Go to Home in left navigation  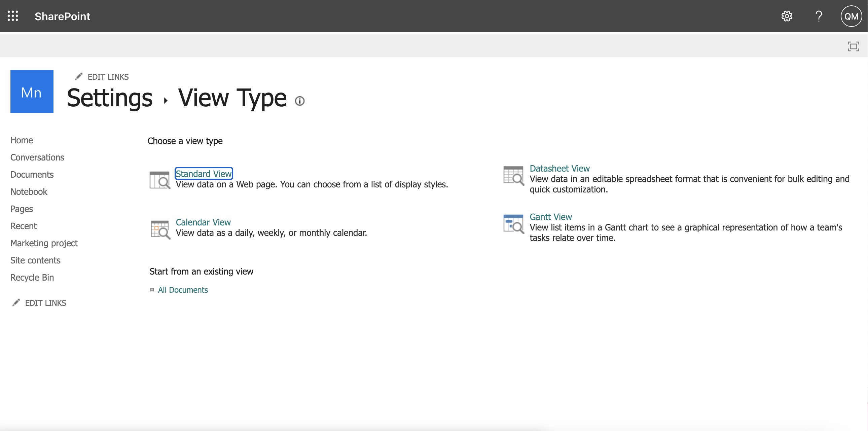(x=22, y=140)
